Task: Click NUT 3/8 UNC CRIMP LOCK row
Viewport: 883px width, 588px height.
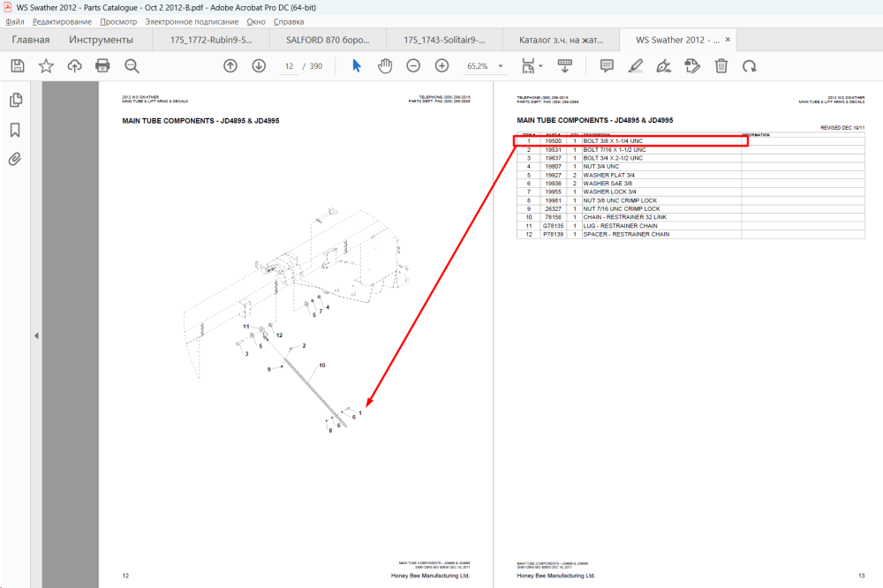Action: click(x=691, y=200)
